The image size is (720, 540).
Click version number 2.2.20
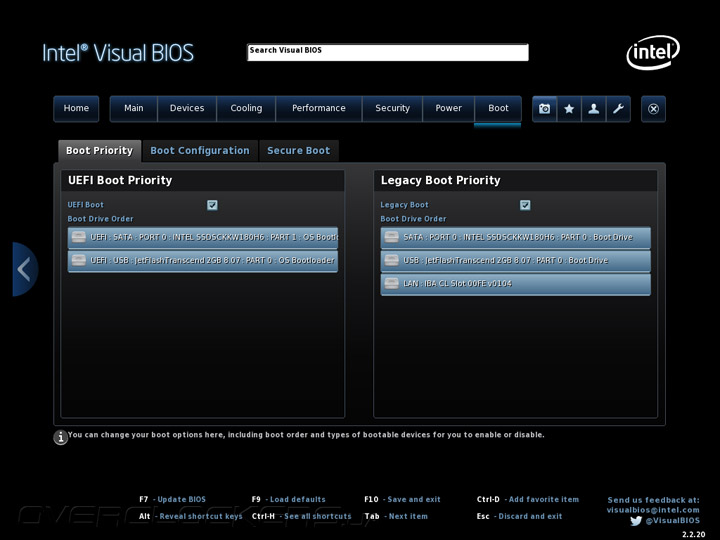tap(693, 534)
